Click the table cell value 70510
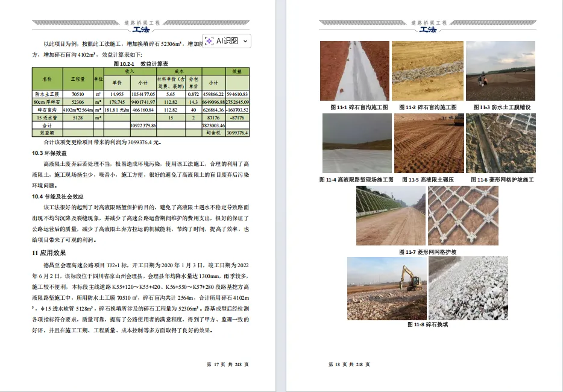Viewport: 563px width, 392px height. point(78,94)
